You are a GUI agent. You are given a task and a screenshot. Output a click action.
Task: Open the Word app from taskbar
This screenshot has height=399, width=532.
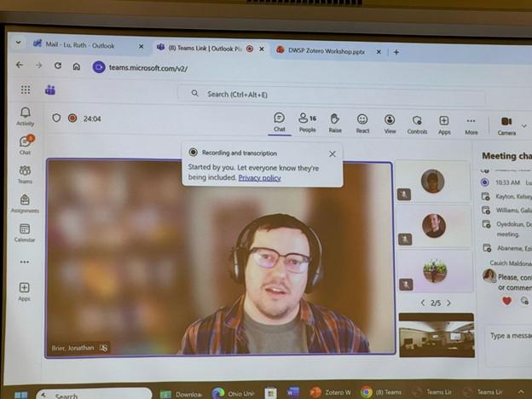pos(293,392)
